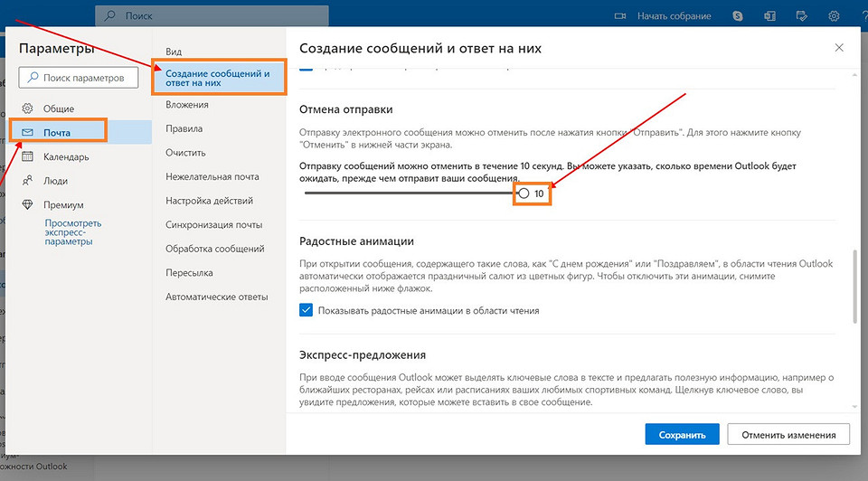
Task: Open the Обработка сообщений section
Action: point(215,249)
